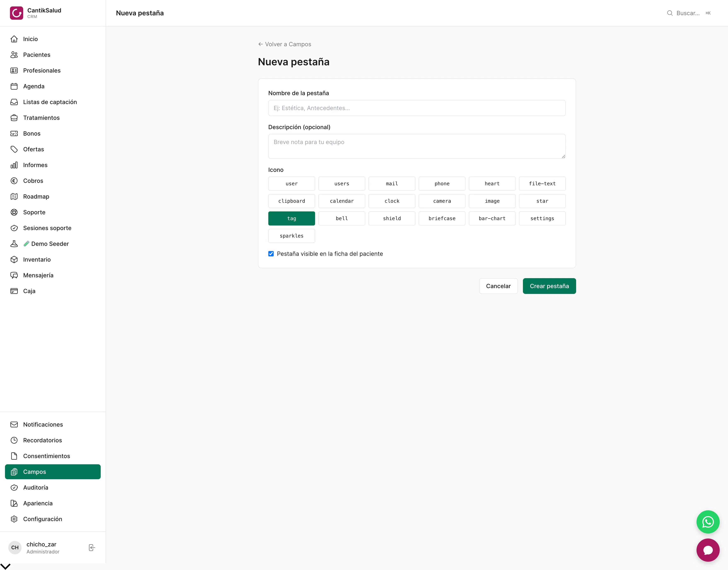The width and height of the screenshot is (728, 570).
Task: Click the logout icon beside chicho_zar
Action: (x=92, y=548)
